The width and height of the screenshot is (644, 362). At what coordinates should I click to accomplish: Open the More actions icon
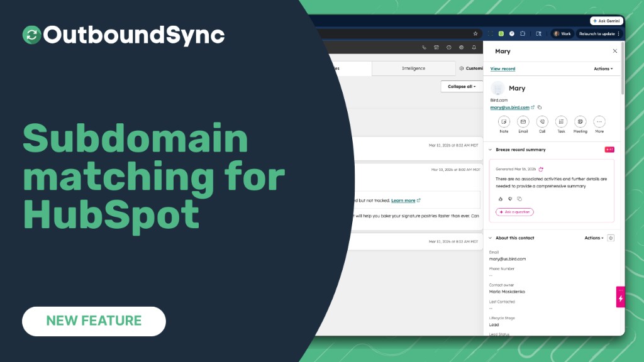tap(598, 121)
